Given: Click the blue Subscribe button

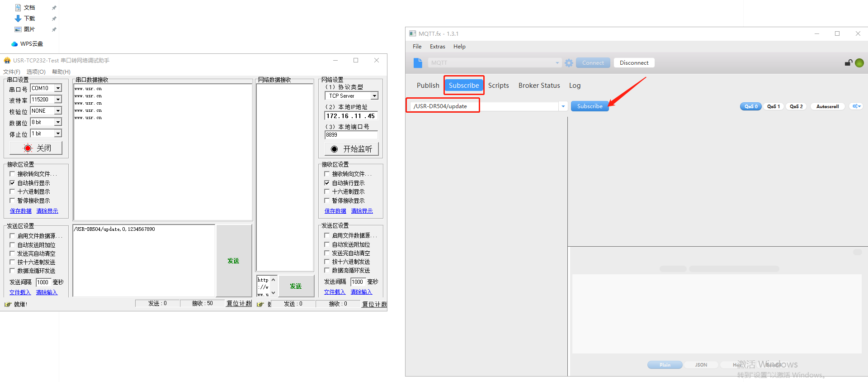Looking at the screenshot, I should (590, 106).
